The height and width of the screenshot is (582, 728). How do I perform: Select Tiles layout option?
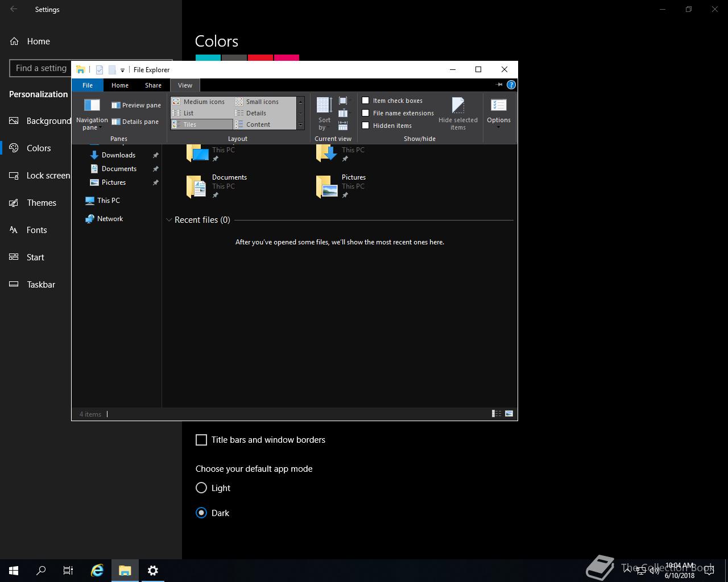[x=202, y=124]
